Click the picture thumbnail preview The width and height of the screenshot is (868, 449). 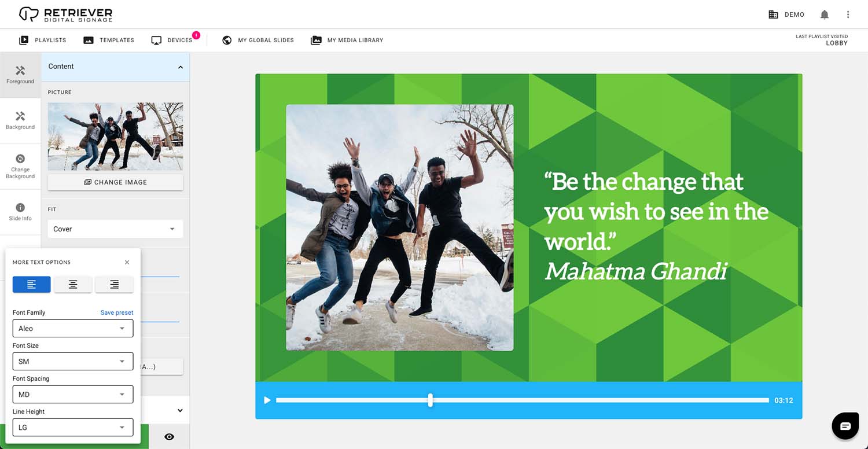(115, 137)
